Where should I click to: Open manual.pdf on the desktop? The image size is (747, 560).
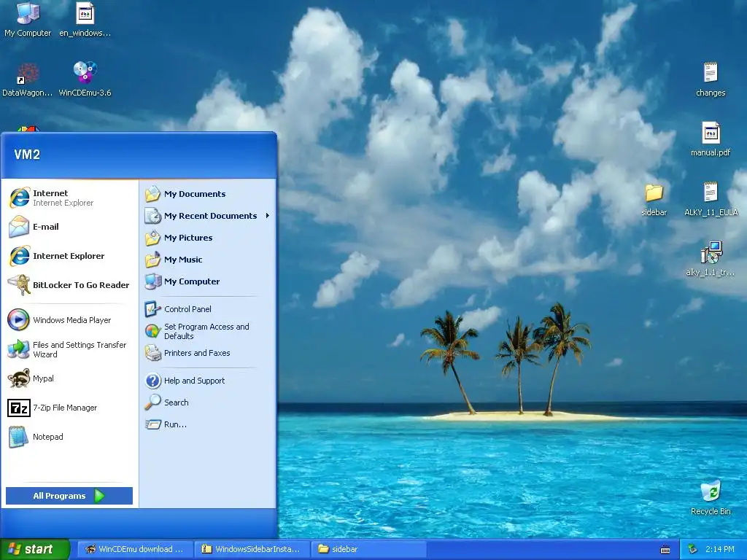click(711, 139)
